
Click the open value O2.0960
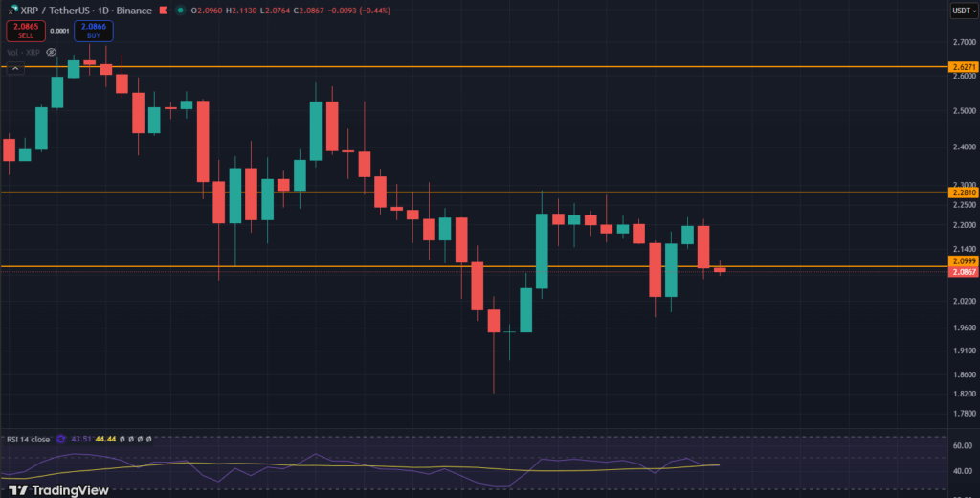pos(207,11)
